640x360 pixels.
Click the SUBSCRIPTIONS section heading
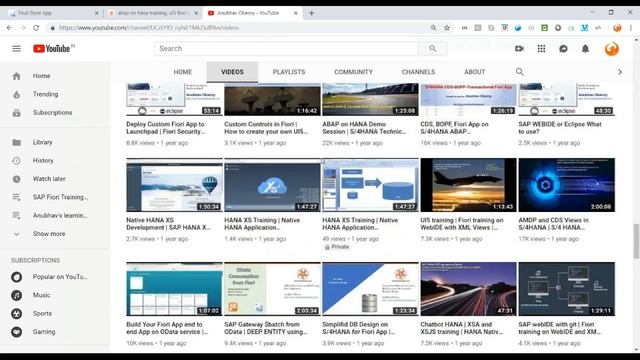coord(35,260)
